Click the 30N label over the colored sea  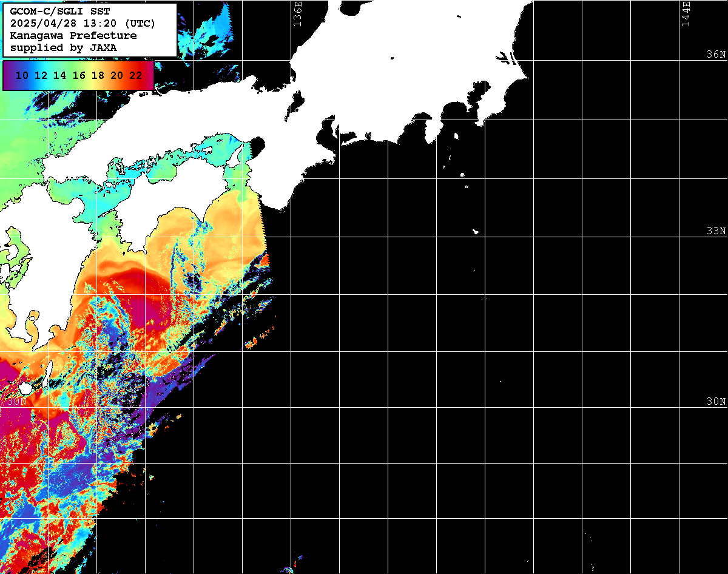(17, 402)
